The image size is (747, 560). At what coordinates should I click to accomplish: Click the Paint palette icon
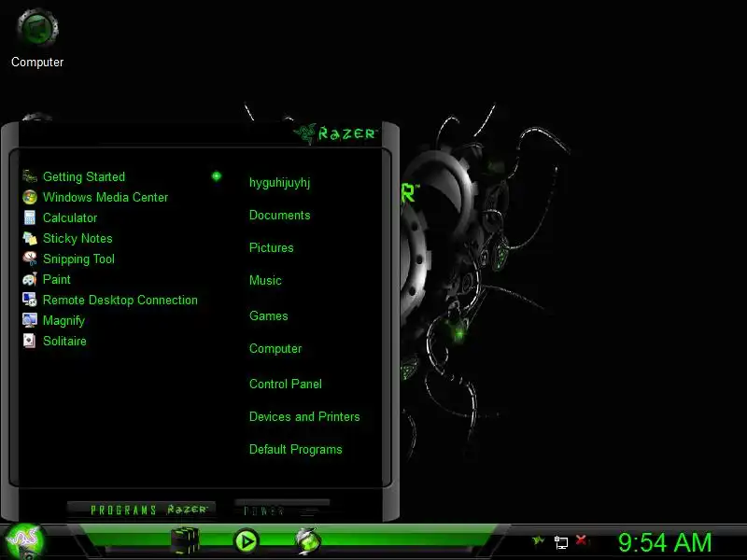click(30, 279)
